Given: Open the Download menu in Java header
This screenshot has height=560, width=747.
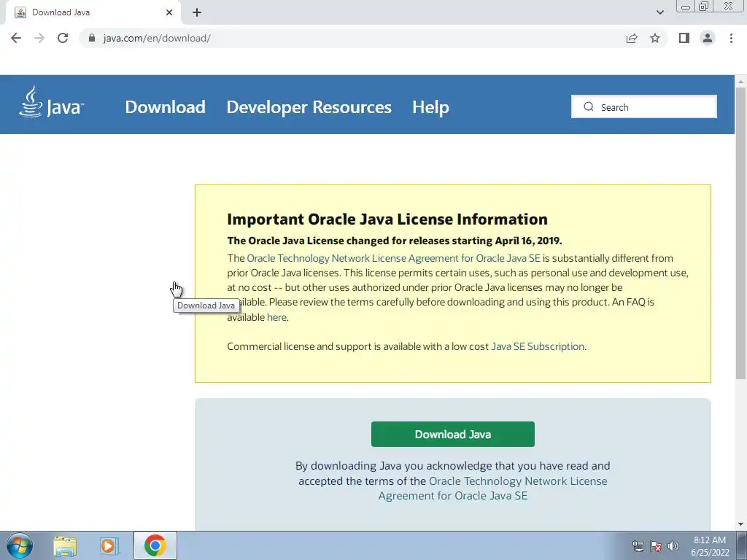Looking at the screenshot, I should click(x=166, y=107).
